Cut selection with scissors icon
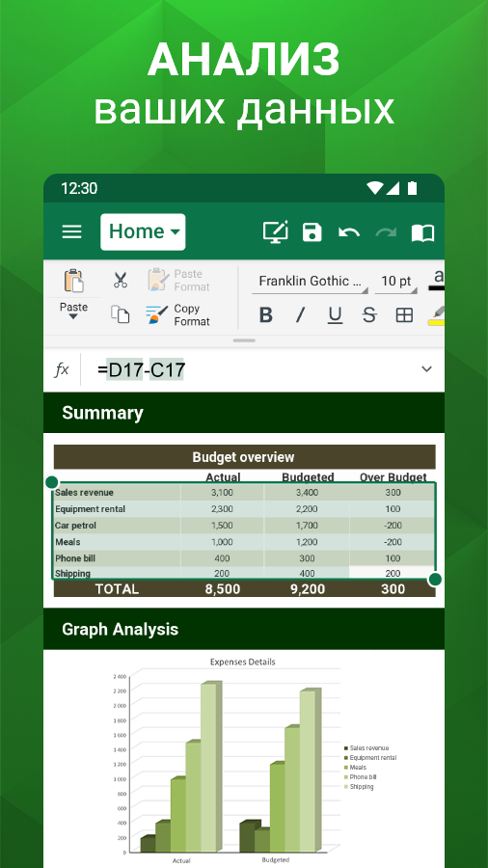Screen dimensions: 488x868 (120, 280)
